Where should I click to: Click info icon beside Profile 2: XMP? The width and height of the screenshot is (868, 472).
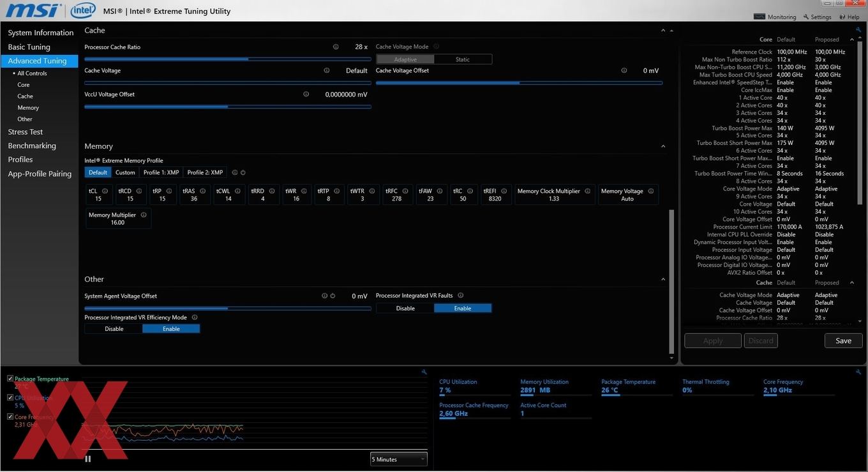[235, 172]
